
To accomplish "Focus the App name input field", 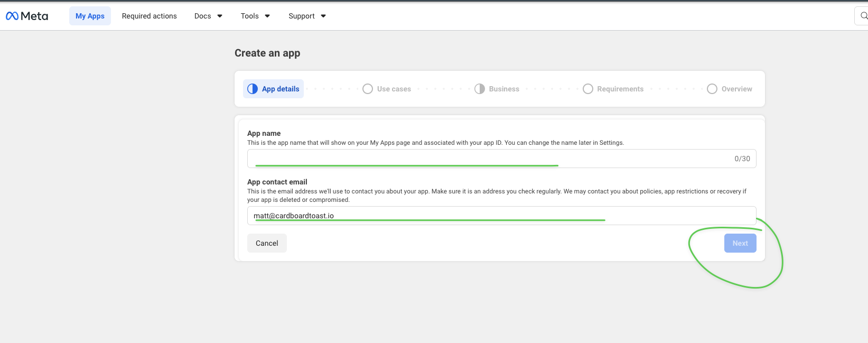I will [x=502, y=159].
